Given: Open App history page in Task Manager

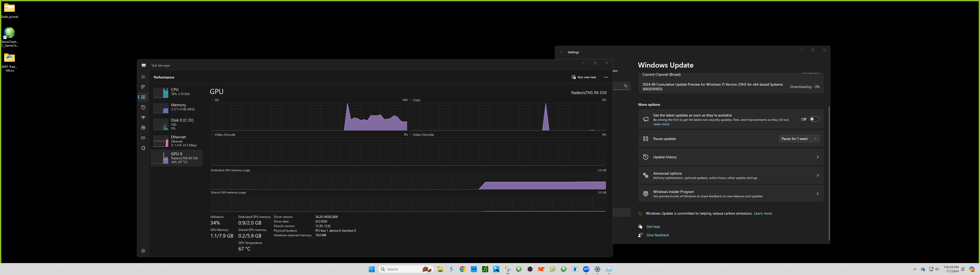Looking at the screenshot, I should click(x=143, y=108).
